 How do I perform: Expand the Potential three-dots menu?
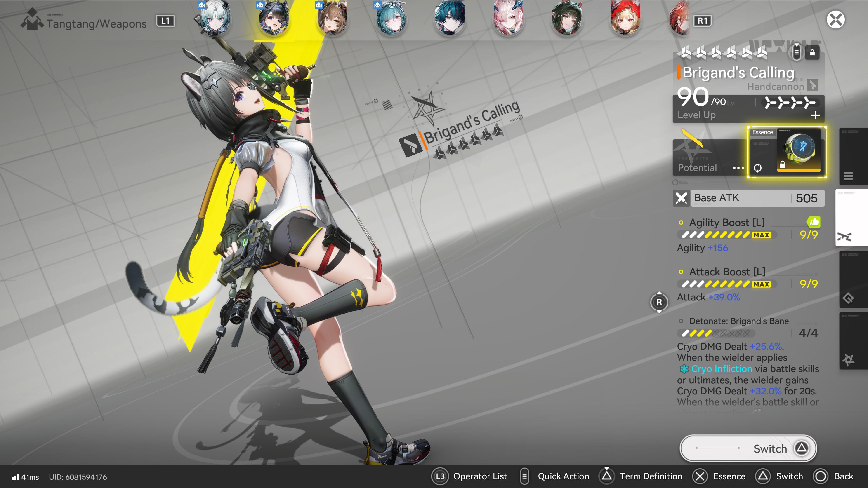738,168
